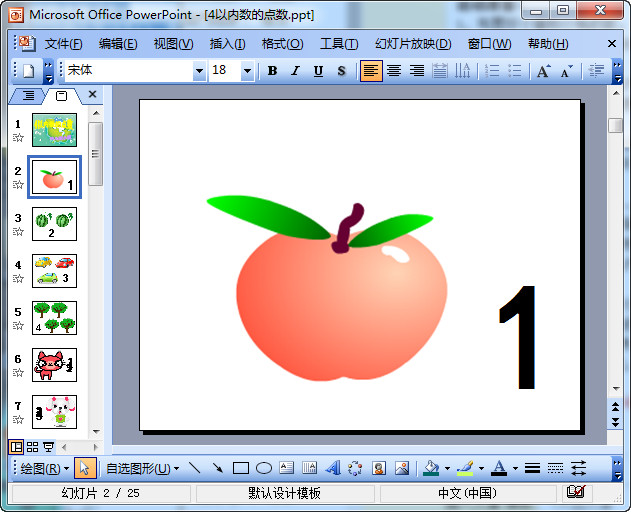Click the distributed alignment icon
Screen dimensions: 631x512
(x=439, y=71)
